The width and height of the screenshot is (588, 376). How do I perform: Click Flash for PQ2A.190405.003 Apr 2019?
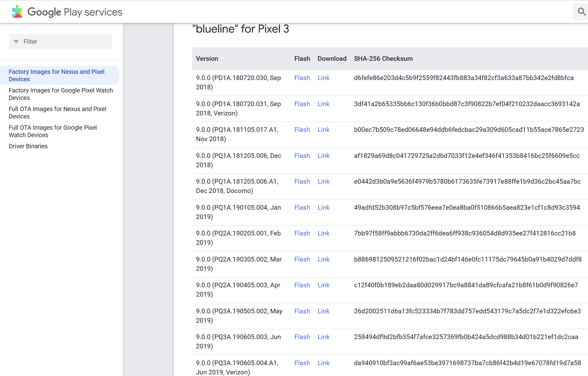click(302, 285)
